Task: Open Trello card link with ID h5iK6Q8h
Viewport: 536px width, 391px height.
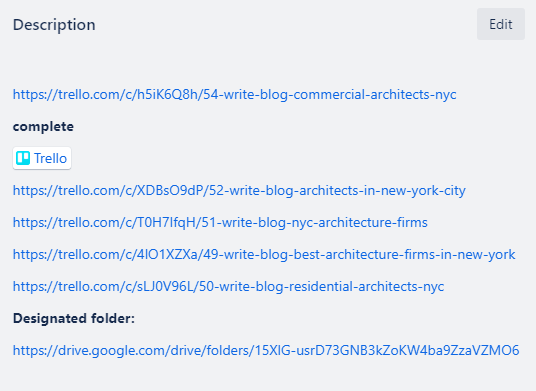Action: 234,95
